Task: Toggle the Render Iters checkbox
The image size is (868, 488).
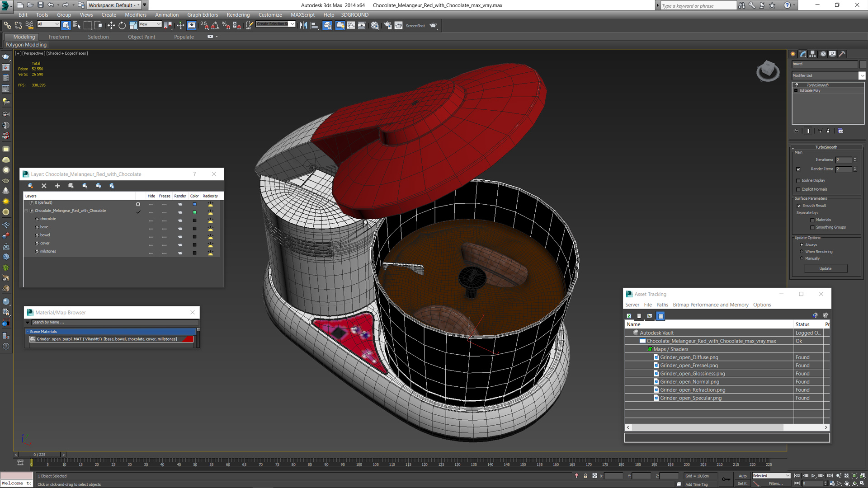Action: pos(798,169)
